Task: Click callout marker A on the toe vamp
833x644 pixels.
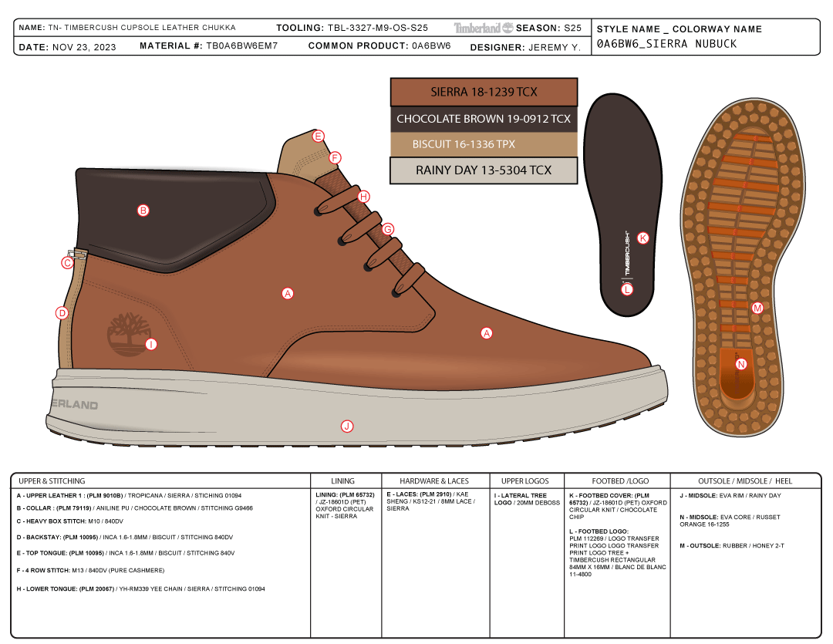Action: coord(487,333)
